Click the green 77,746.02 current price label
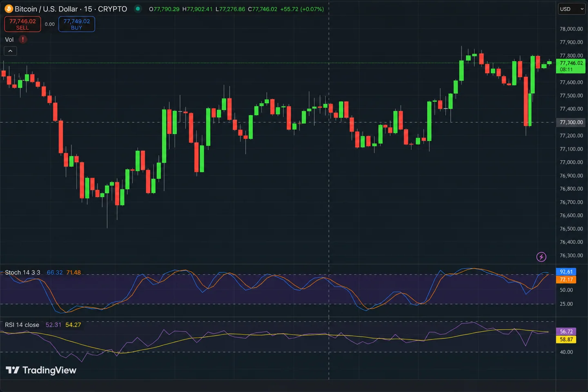588x392 pixels. 571,66
